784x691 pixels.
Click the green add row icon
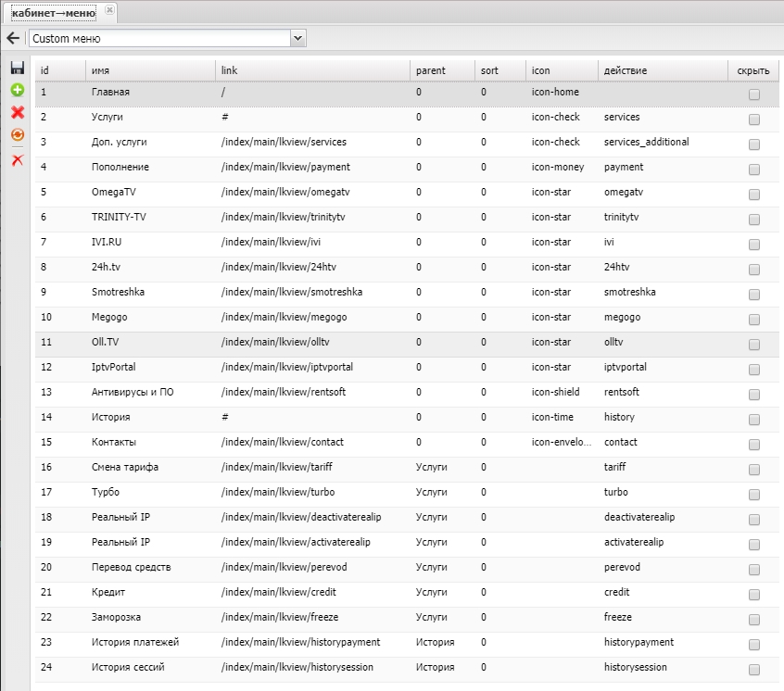17,90
